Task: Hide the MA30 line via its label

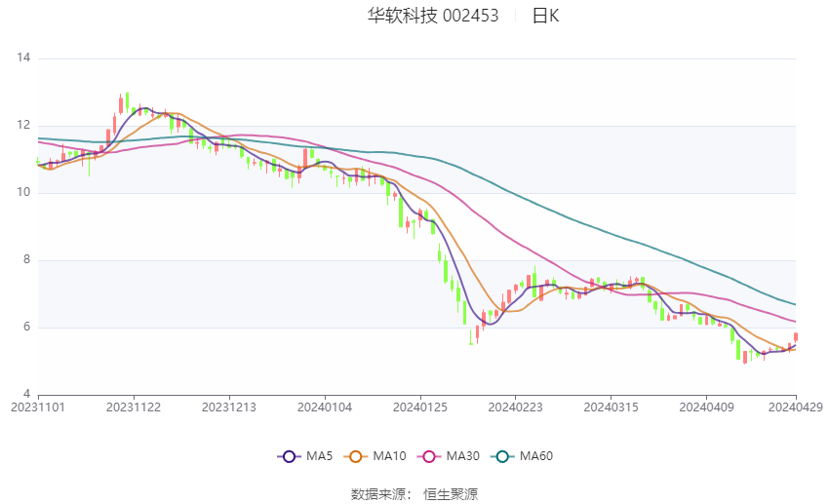Action: coord(462,456)
